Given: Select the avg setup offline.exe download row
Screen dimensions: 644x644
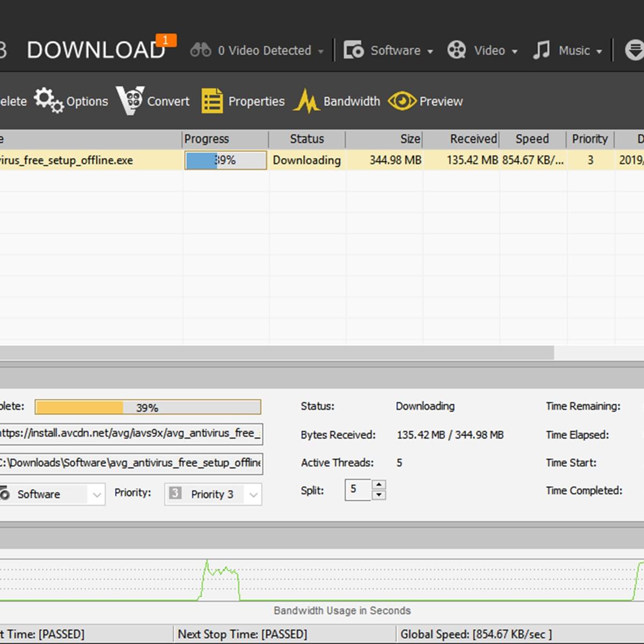Looking at the screenshot, I should tap(322, 160).
